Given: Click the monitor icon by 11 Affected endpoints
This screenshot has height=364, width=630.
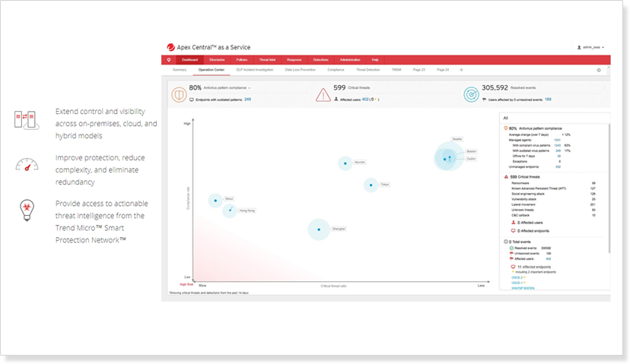Looking at the screenshot, I should (x=513, y=267).
